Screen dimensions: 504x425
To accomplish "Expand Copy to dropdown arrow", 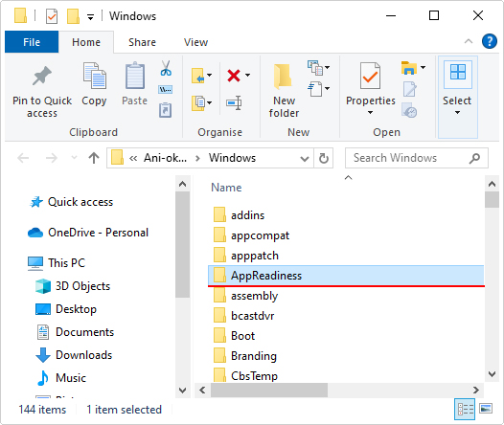I will [210, 103].
